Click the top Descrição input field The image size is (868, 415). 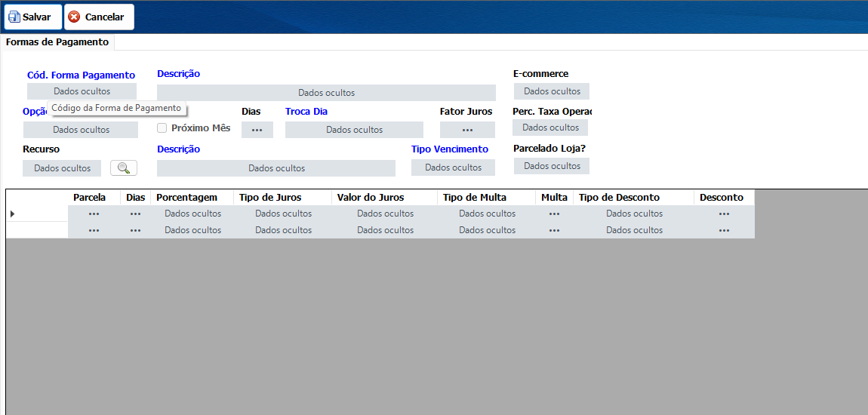[326, 93]
